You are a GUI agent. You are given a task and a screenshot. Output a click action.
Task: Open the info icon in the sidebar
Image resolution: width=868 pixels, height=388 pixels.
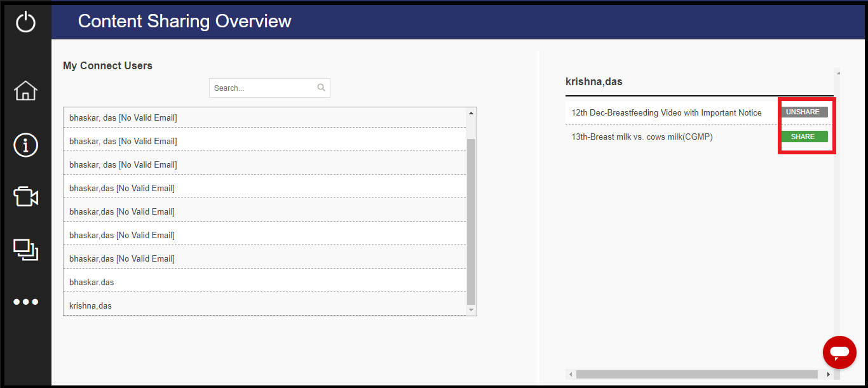[x=25, y=145]
